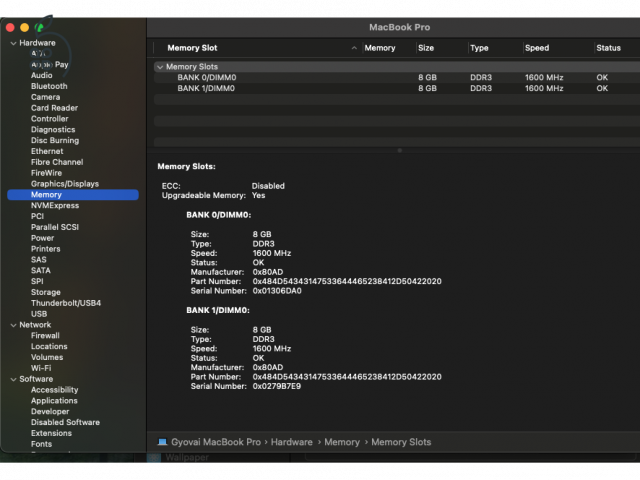Select Wi-Fi under Network
The height and width of the screenshot is (480, 640).
[x=41, y=368]
